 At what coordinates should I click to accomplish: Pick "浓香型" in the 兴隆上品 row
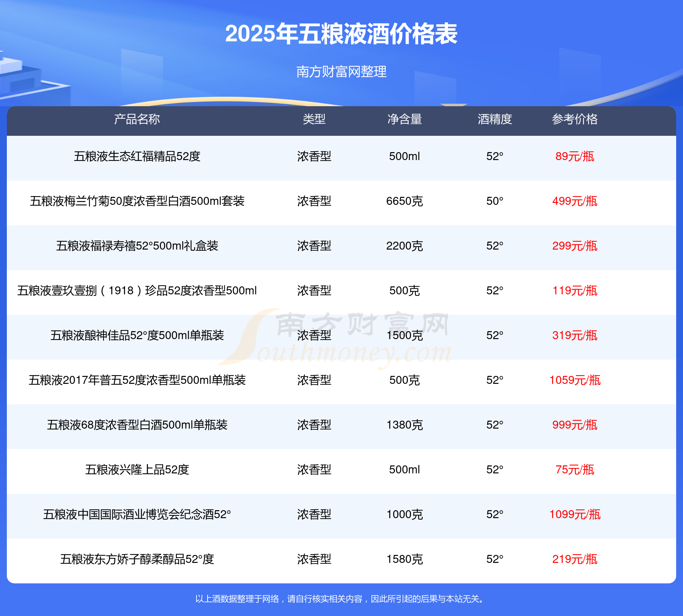tap(314, 470)
